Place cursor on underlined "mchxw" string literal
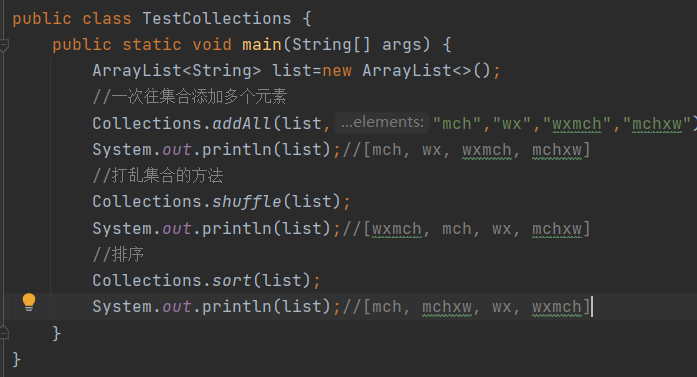 (657, 124)
